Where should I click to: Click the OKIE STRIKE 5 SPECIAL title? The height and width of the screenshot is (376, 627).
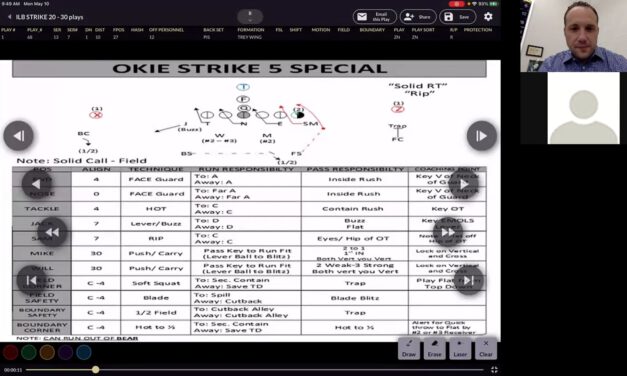pyautogui.click(x=250, y=68)
